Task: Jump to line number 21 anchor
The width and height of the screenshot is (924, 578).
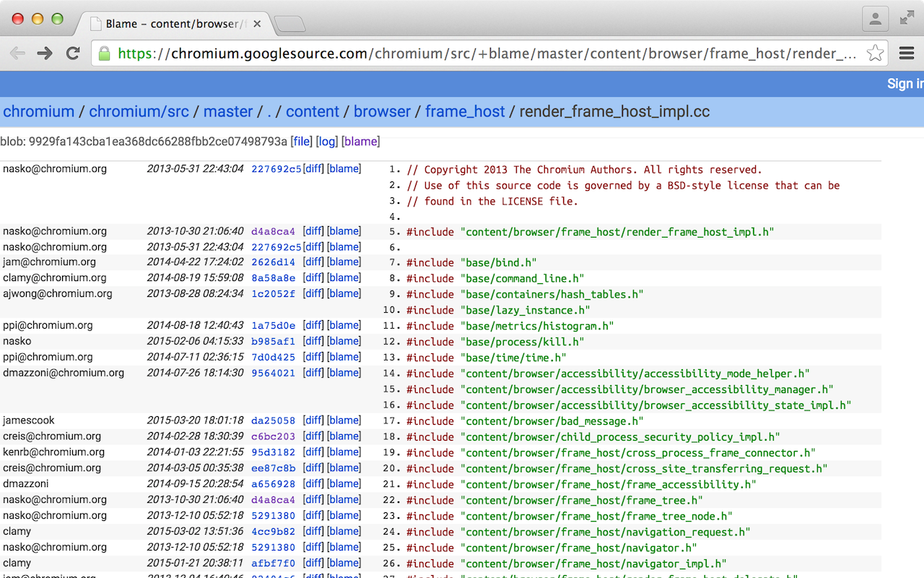Action: pyautogui.click(x=391, y=484)
